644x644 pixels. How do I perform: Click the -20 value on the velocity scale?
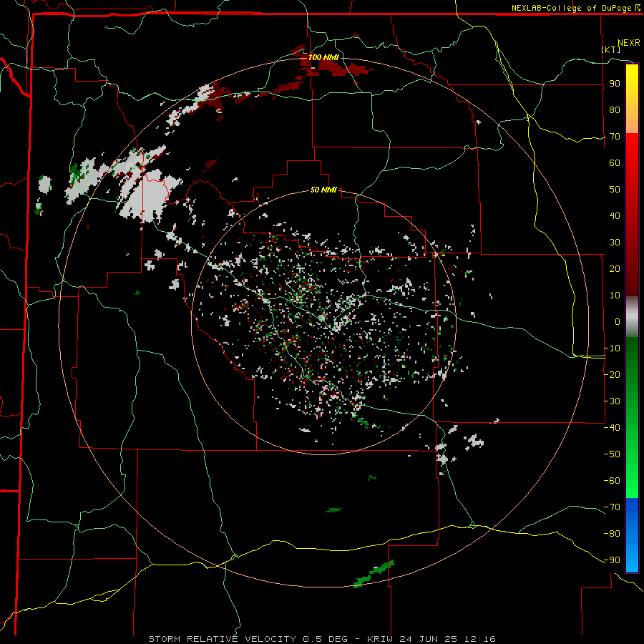click(x=612, y=374)
